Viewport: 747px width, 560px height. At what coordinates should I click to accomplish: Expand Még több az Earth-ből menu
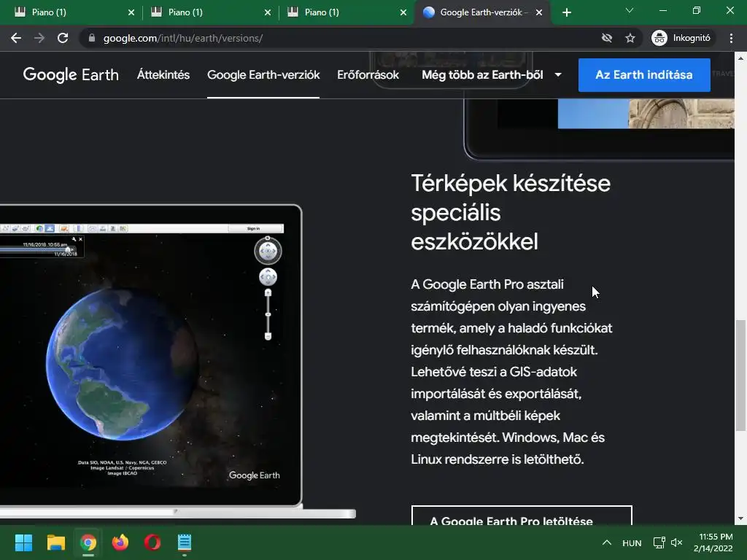[x=492, y=75]
